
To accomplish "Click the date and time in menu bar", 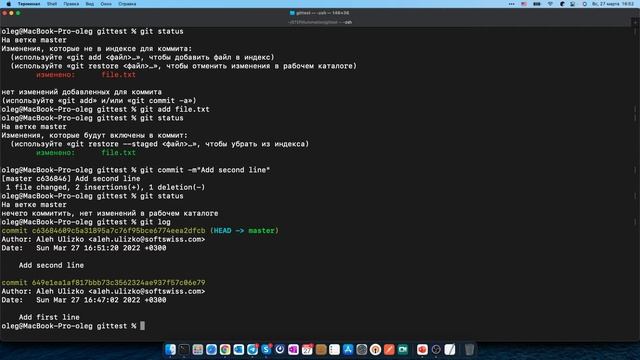I will 613,4.
